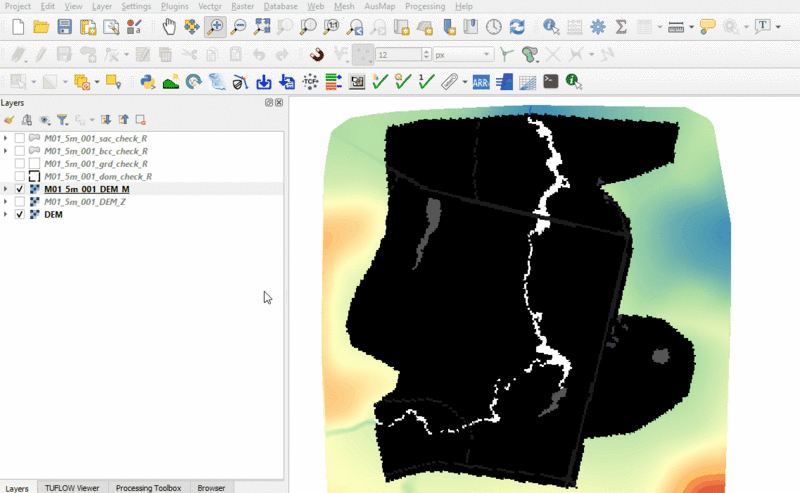This screenshot has width=800, height=493.
Task: Click the Save Project icon
Action: tap(64, 27)
